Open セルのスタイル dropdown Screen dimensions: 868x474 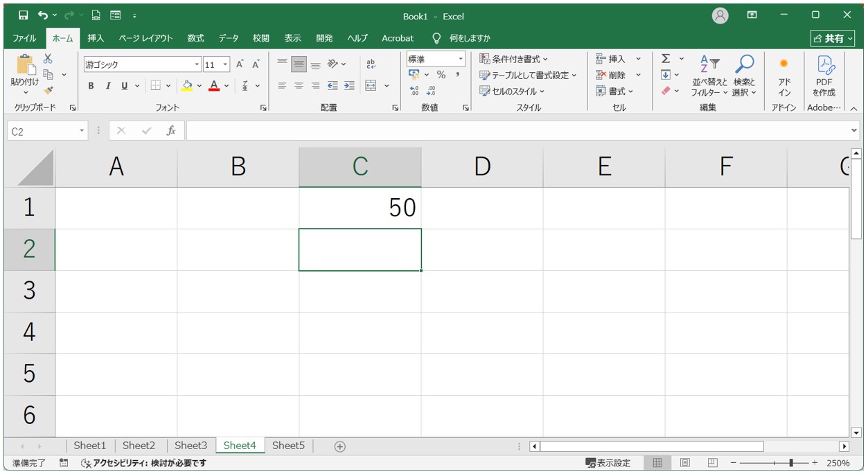tap(512, 91)
